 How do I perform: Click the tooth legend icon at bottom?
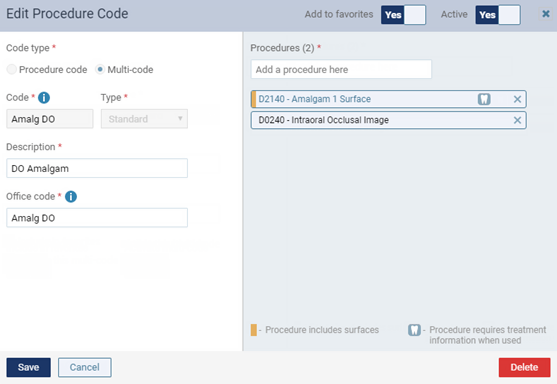[414, 330]
